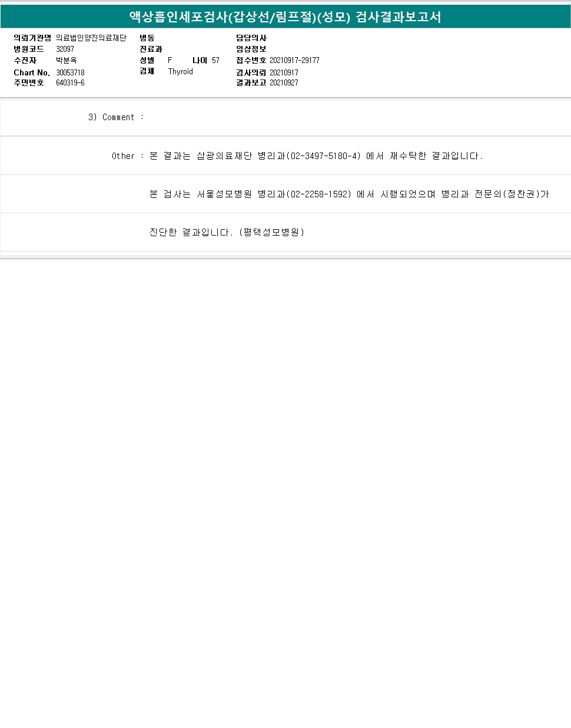Viewport: 571px width, 728px height.
Task: Click the line containing 평택성모병원
Action: 227,233
